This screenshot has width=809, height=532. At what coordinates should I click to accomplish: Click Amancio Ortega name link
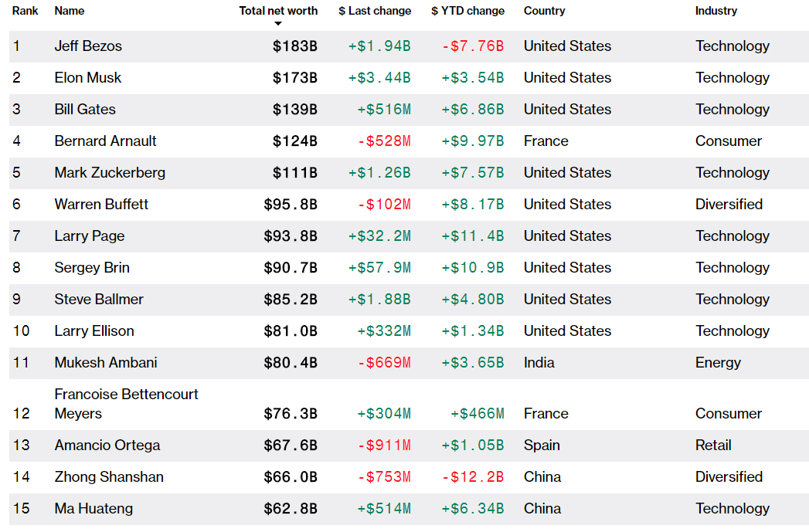click(107, 446)
